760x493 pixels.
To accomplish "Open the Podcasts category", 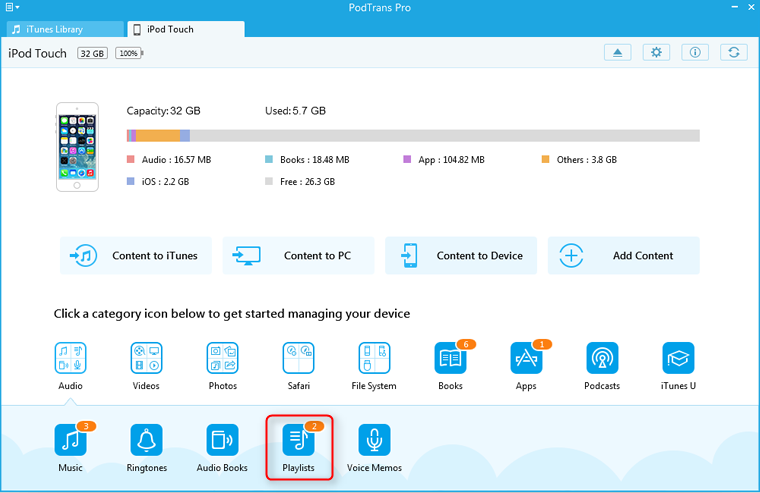I will [x=602, y=358].
